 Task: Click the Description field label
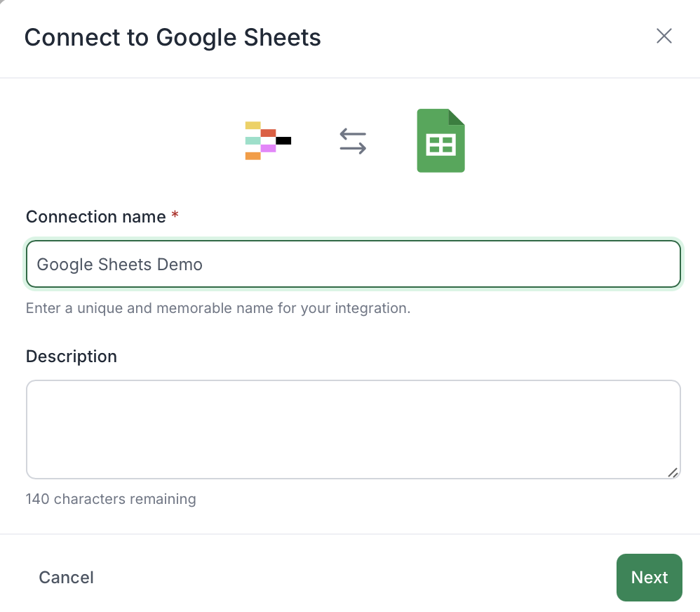coord(72,357)
